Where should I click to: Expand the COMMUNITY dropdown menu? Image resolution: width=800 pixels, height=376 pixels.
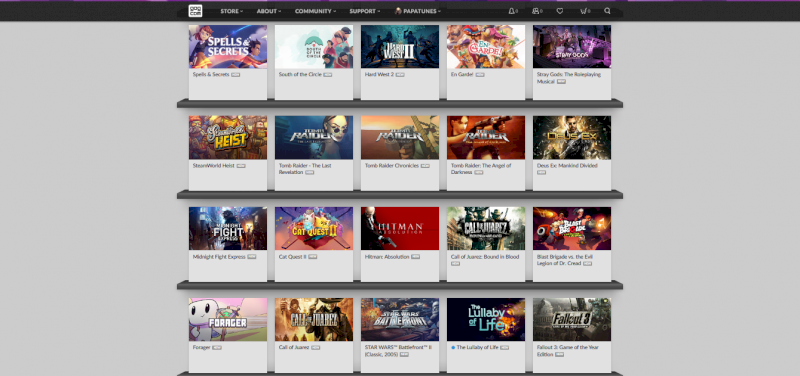(x=315, y=11)
